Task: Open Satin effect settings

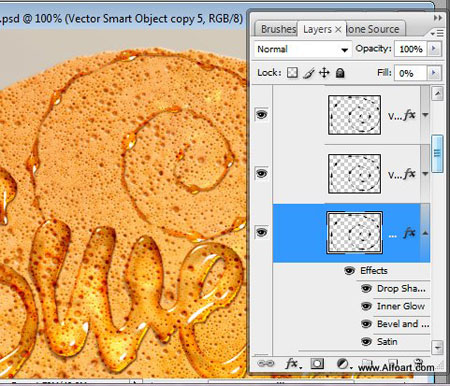Action: 387,342
